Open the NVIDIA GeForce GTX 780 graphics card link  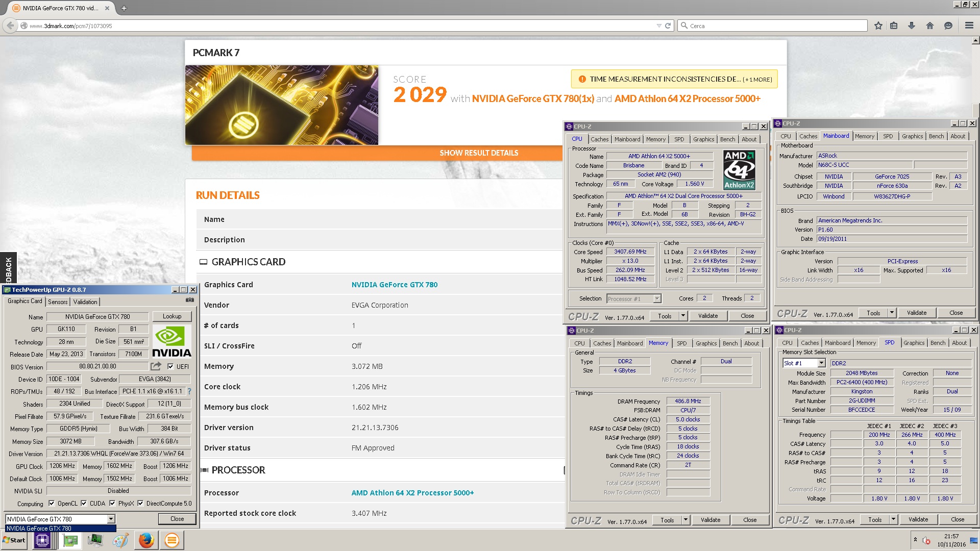[x=395, y=285]
